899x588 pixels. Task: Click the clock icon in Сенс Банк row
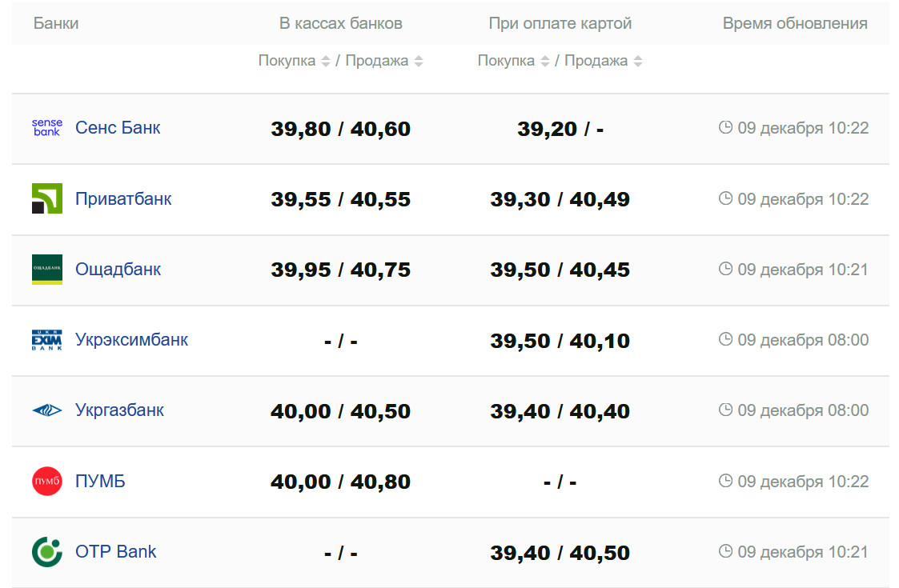pos(726,128)
